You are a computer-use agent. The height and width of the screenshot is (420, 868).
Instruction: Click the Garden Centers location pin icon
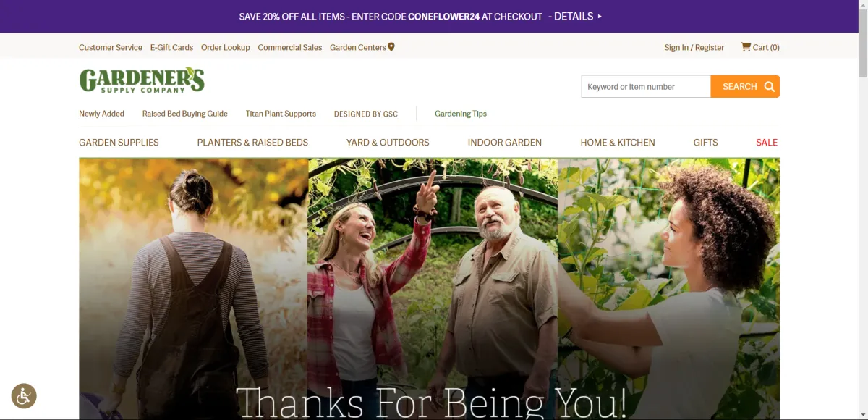click(391, 47)
